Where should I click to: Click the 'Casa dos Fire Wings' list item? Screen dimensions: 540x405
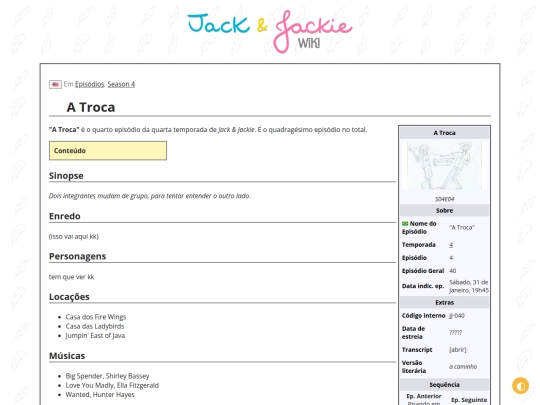pyautogui.click(x=96, y=317)
